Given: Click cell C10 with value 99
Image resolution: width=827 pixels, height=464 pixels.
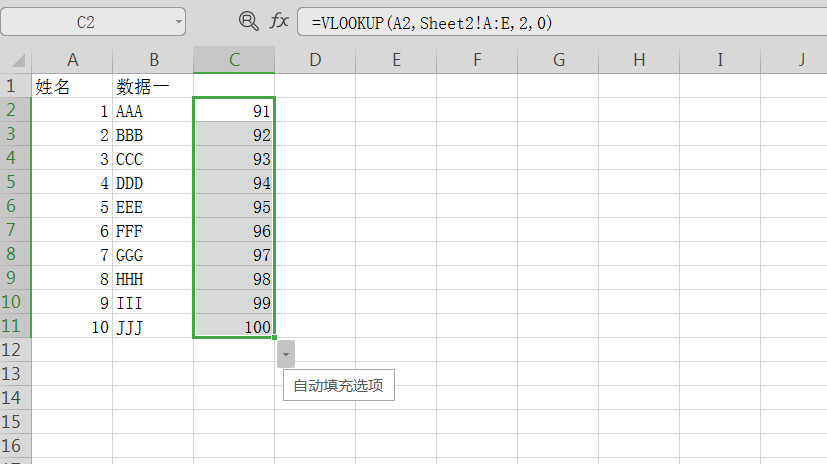Looking at the screenshot, I should [234, 302].
